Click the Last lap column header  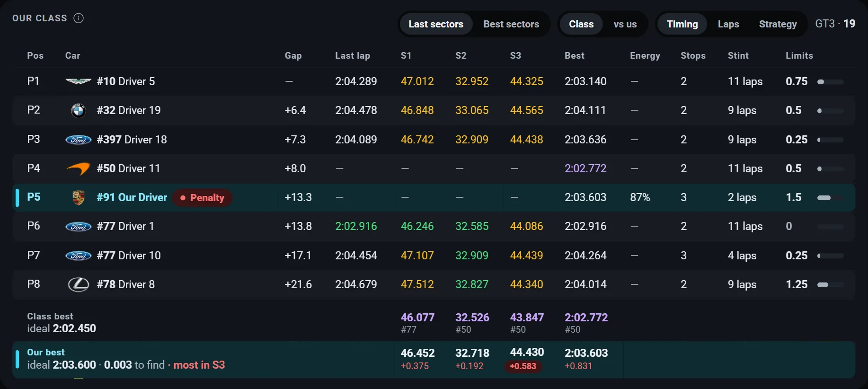tap(353, 55)
